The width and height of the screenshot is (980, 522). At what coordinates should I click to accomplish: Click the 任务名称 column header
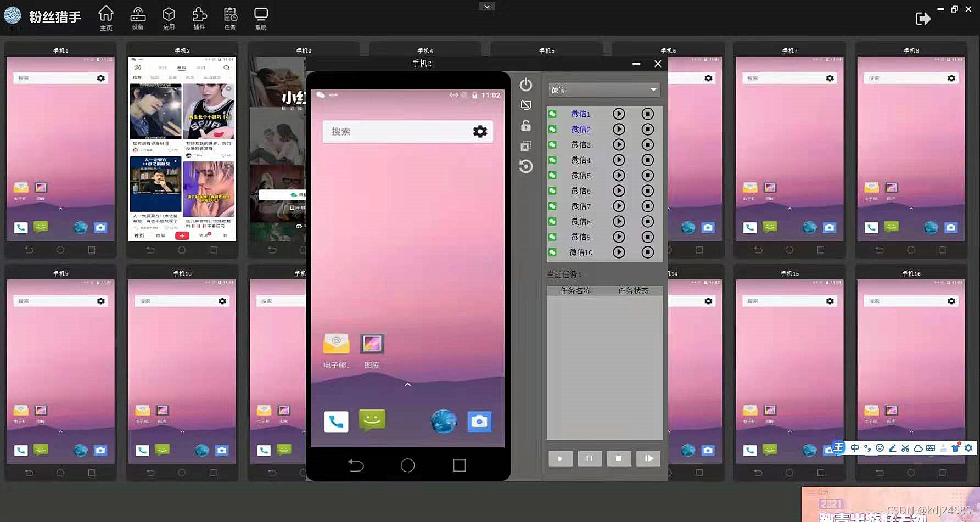[575, 290]
